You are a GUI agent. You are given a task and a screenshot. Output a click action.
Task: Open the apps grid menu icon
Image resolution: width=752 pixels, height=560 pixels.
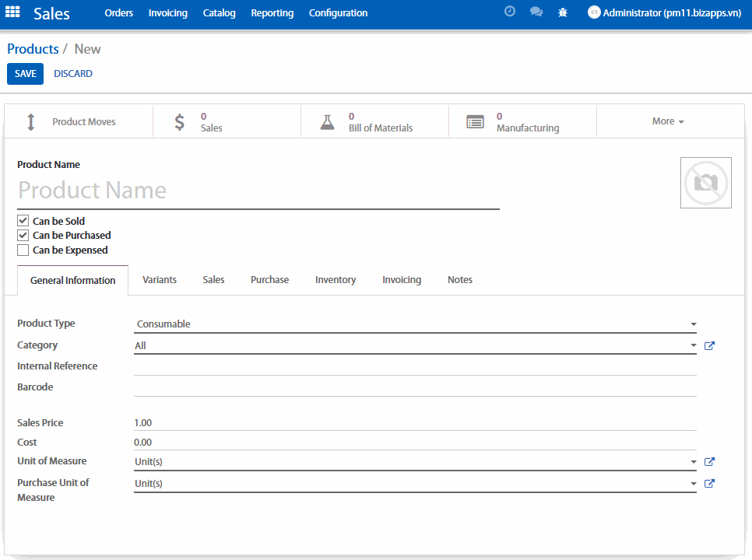point(12,12)
